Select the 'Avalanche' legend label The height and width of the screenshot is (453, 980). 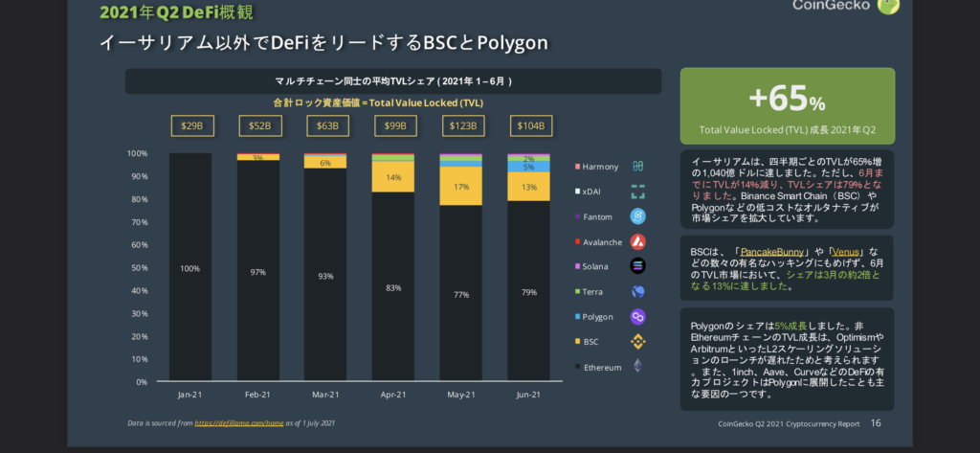(x=603, y=242)
